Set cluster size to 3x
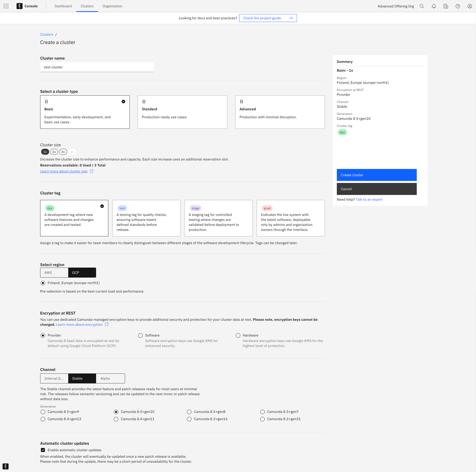The height and width of the screenshot is (472, 476). 63,152
